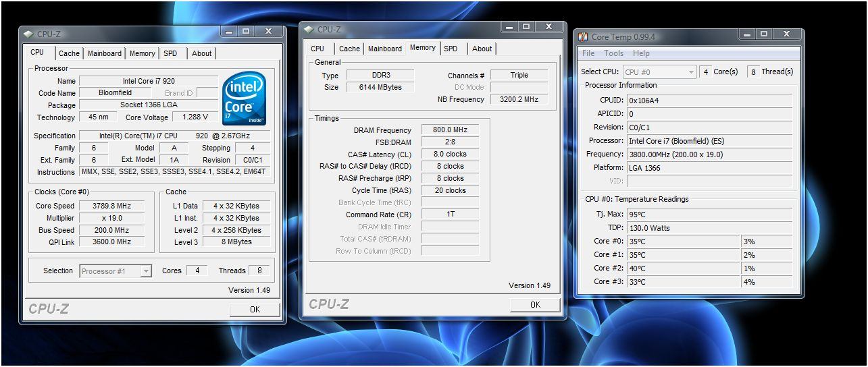868x367 pixels.
Task: Click Level 3 cache value '8 MBytes'
Action: 236,242
